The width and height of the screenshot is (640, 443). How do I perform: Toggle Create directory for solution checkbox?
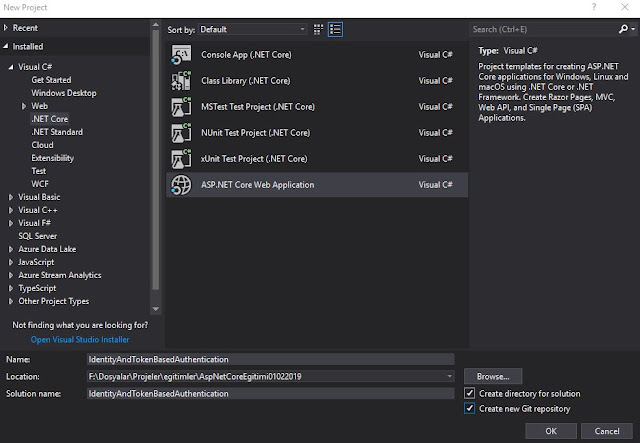point(469,393)
